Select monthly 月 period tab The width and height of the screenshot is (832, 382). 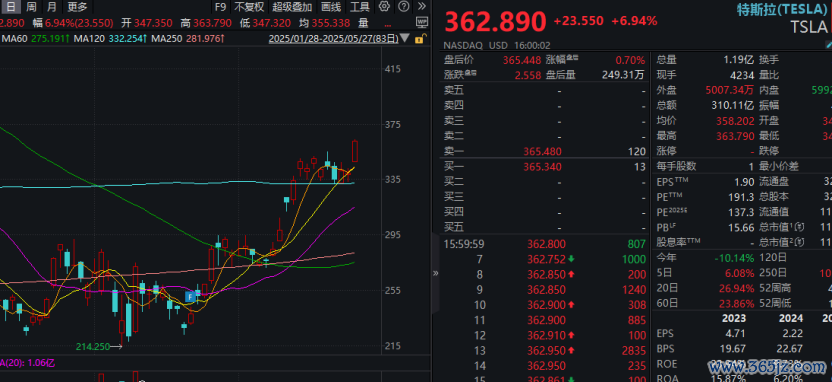click(x=51, y=7)
